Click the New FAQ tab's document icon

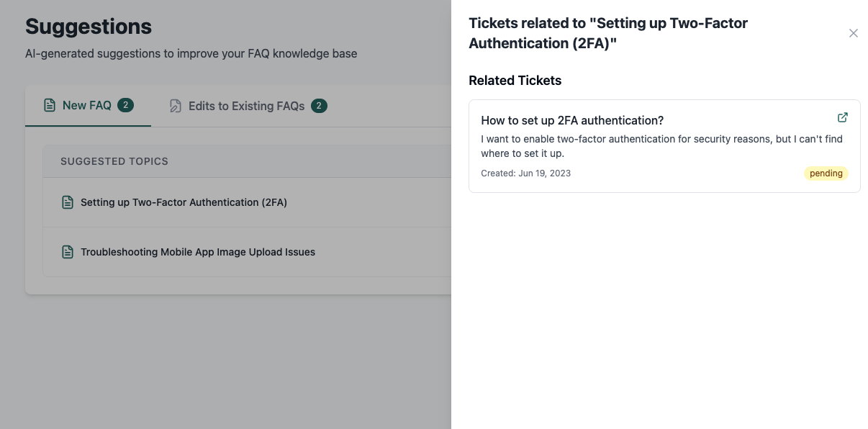click(50, 106)
